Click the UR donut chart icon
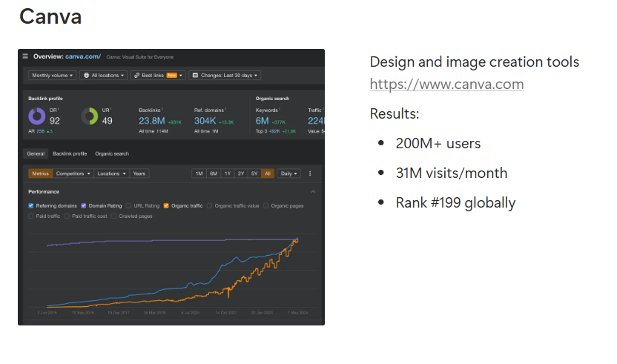 click(x=90, y=116)
